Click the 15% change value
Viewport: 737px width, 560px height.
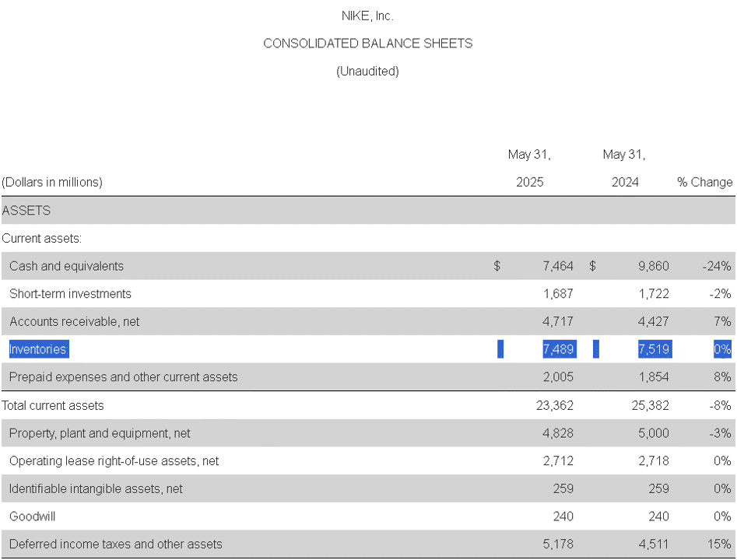719,544
